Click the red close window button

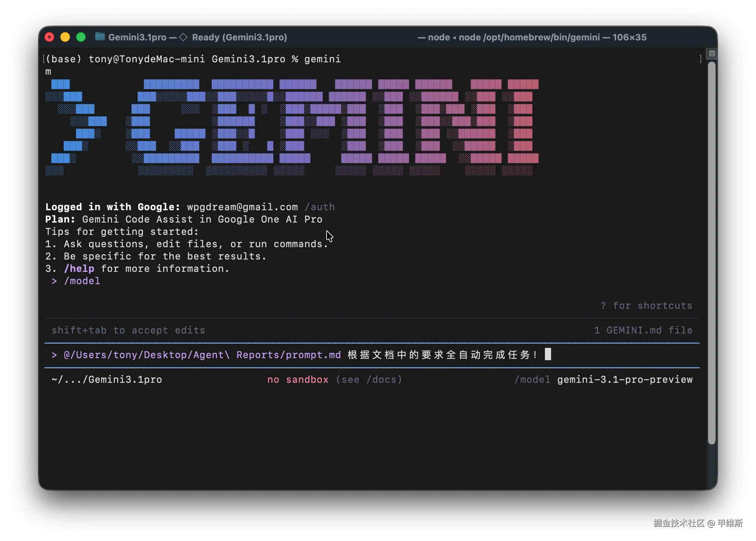pyautogui.click(x=50, y=37)
